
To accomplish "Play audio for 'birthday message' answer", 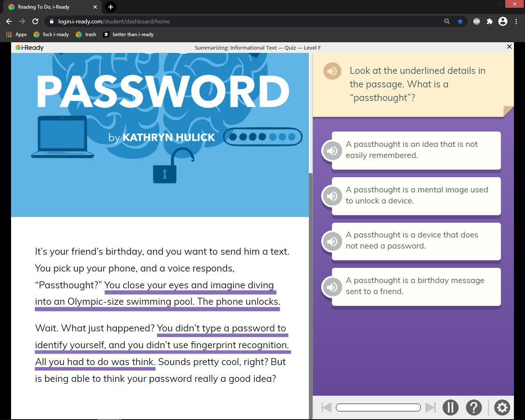I will pos(332,287).
